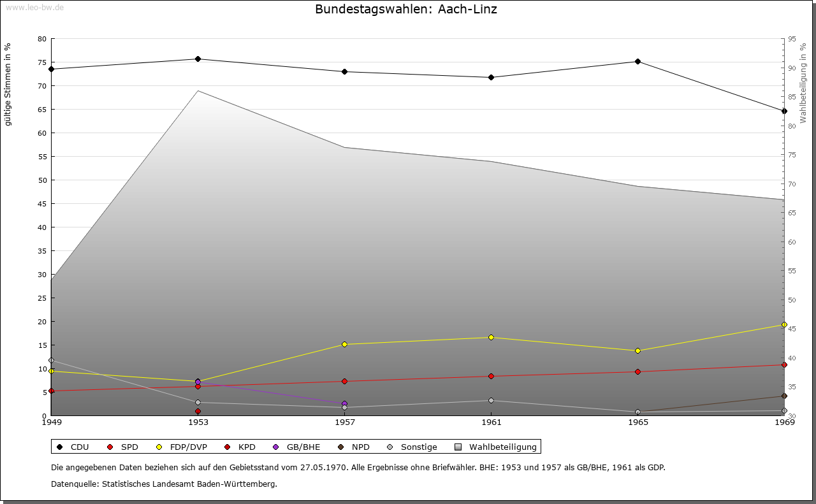The width and height of the screenshot is (816, 504).
Task: Click the Wahlbeteiligung in % axis title
Action: pos(803,83)
